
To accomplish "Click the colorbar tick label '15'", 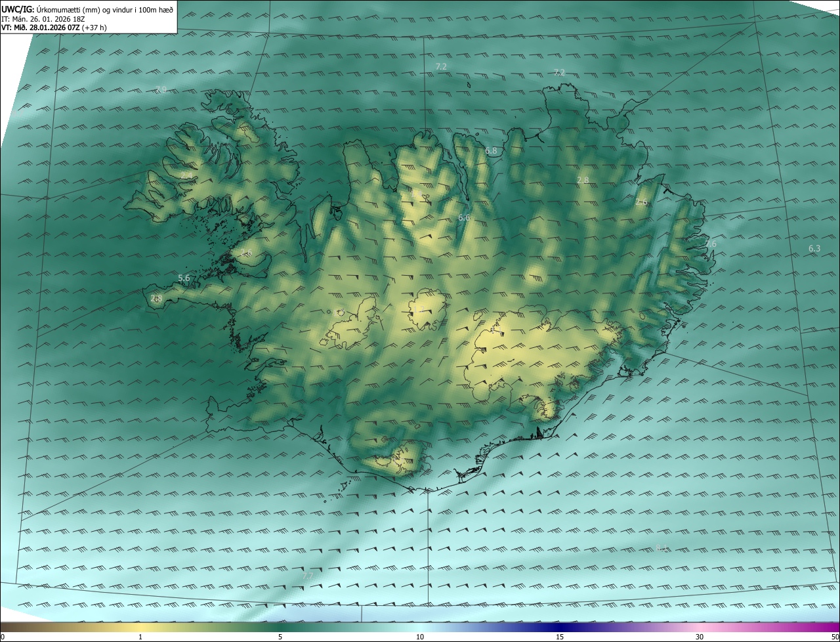I will pyautogui.click(x=560, y=637).
